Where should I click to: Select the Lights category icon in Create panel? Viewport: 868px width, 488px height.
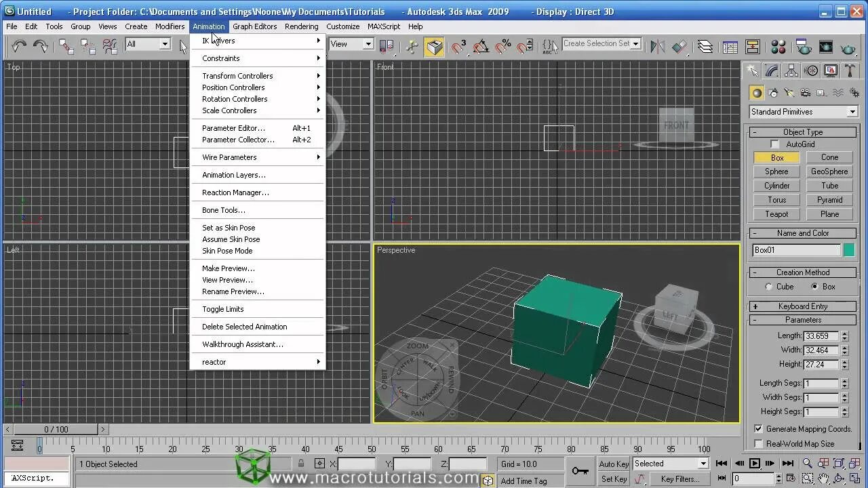tap(789, 93)
